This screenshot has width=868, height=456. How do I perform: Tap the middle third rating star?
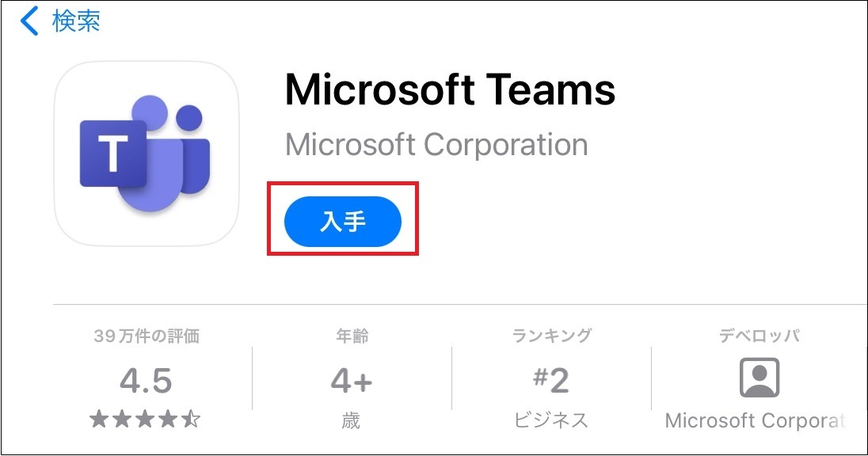coord(146,420)
